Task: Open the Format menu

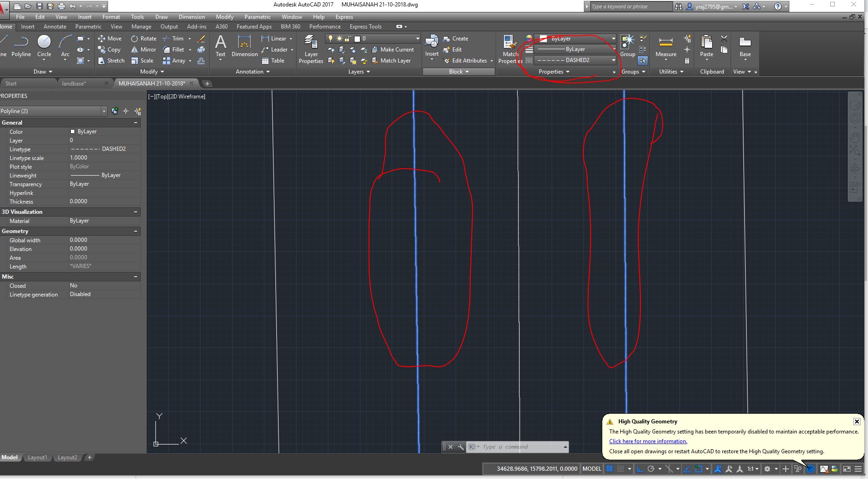Action: [x=111, y=17]
